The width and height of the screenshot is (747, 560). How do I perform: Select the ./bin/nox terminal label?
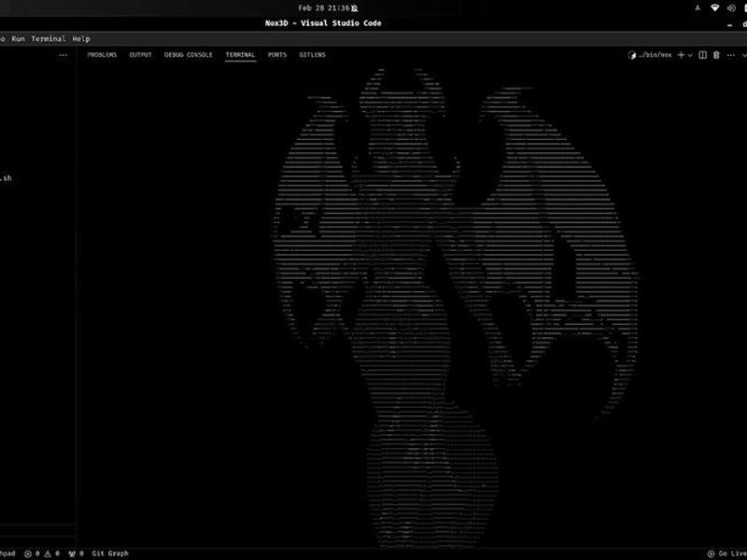pyautogui.click(x=655, y=55)
